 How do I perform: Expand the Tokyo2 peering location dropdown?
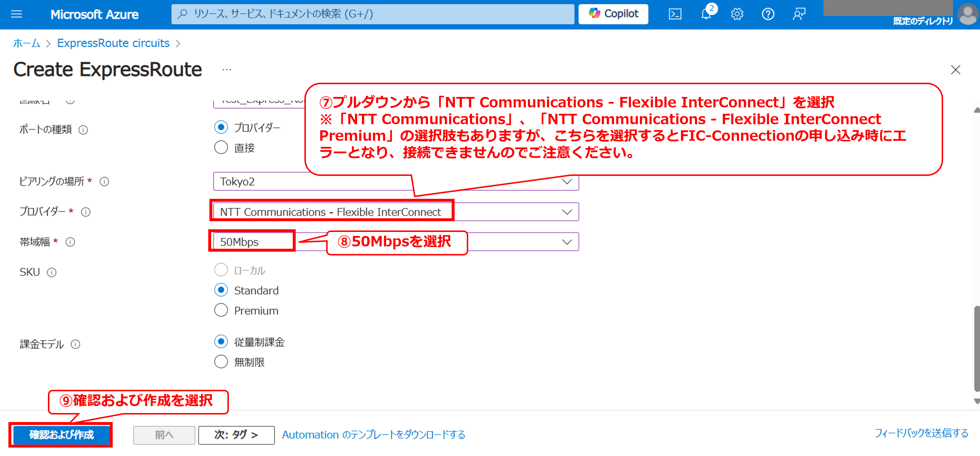click(x=567, y=182)
